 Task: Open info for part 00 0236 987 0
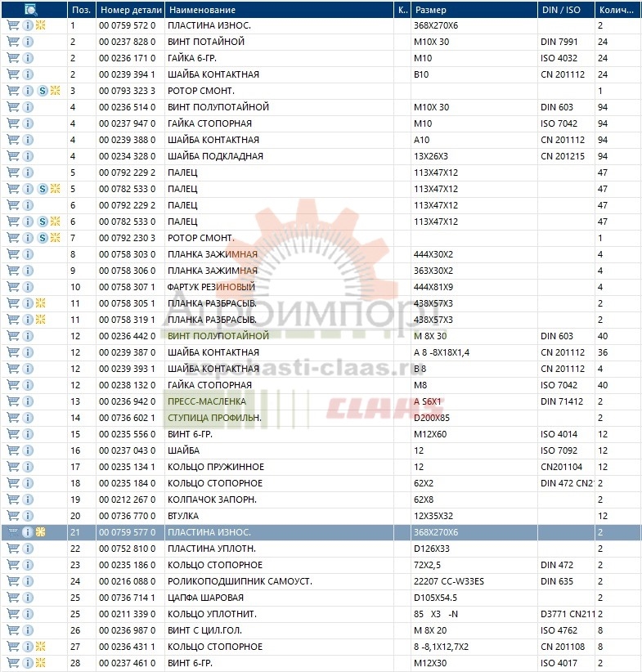pyautogui.click(x=28, y=630)
